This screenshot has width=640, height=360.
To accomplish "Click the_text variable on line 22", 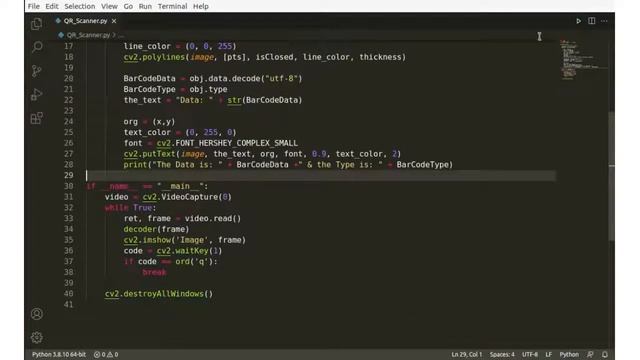I will tap(142, 100).
